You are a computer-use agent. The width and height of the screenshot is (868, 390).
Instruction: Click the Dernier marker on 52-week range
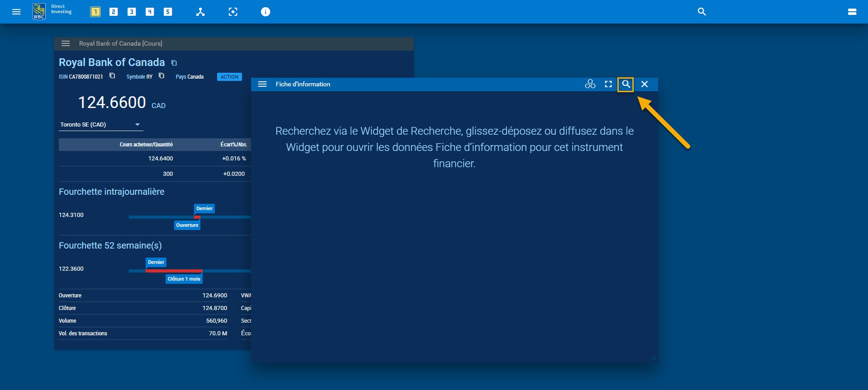(x=156, y=262)
